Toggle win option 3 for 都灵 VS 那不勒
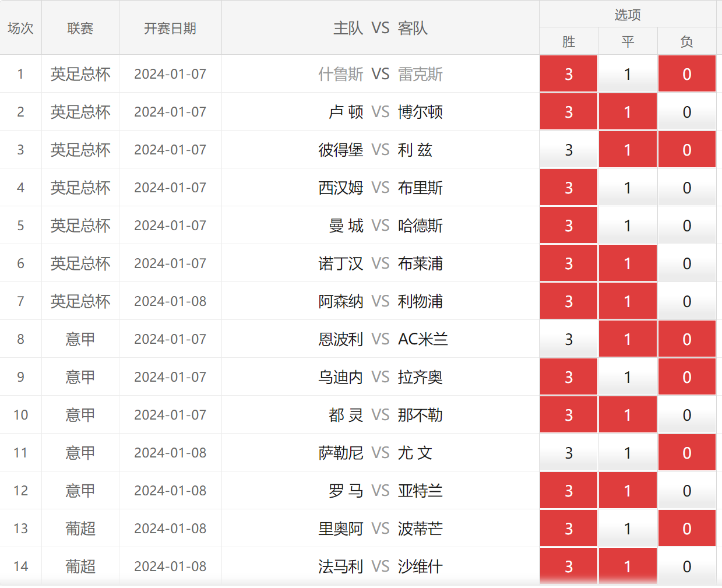This screenshot has width=722, height=588. click(x=569, y=415)
